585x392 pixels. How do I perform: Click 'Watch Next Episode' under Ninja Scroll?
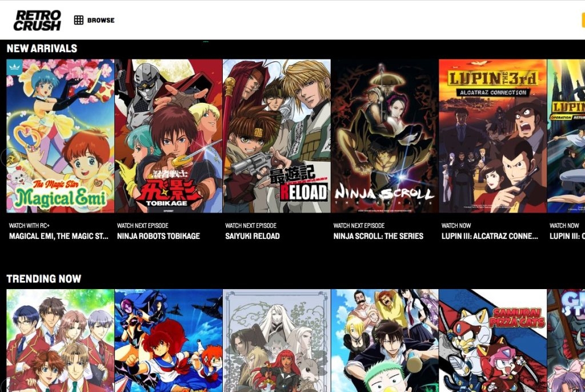click(359, 226)
